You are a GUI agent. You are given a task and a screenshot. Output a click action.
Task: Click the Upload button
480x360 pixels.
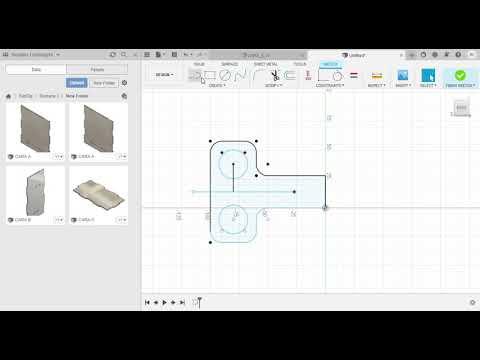tap(77, 83)
